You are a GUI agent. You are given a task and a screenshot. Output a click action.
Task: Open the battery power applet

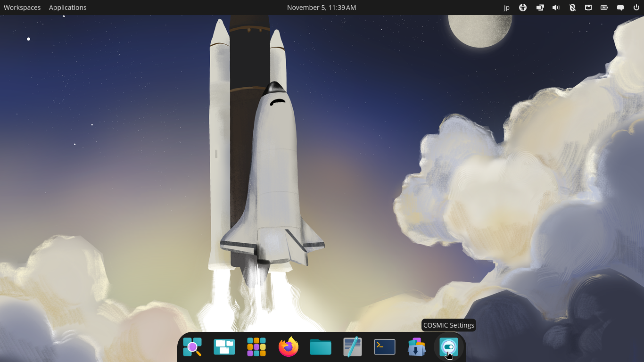point(604,8)
